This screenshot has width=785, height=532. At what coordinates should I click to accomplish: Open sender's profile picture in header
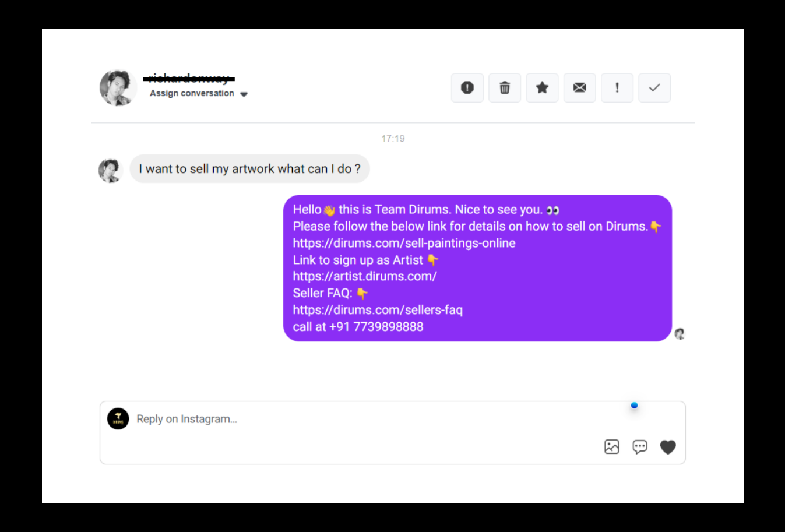[118, 88]
